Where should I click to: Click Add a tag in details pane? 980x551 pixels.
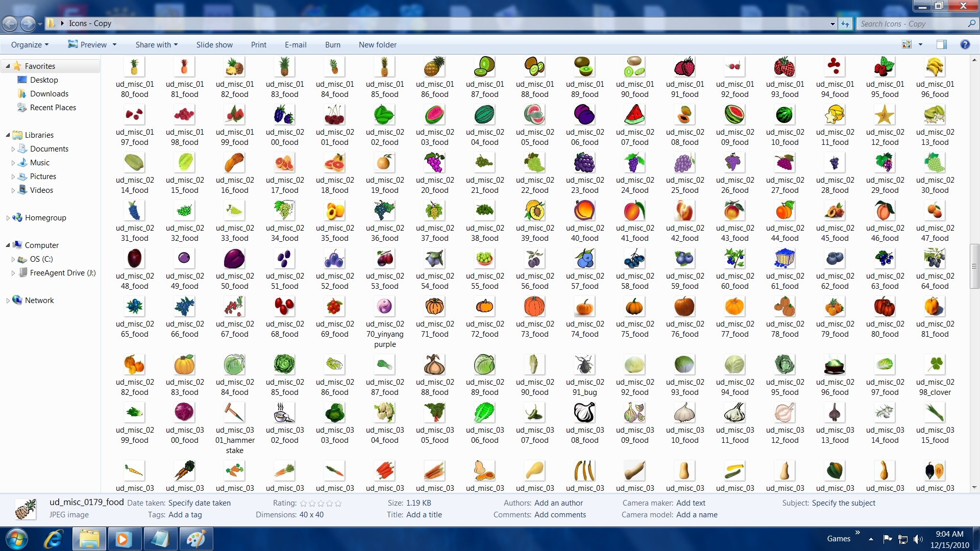tap(186, 515)
